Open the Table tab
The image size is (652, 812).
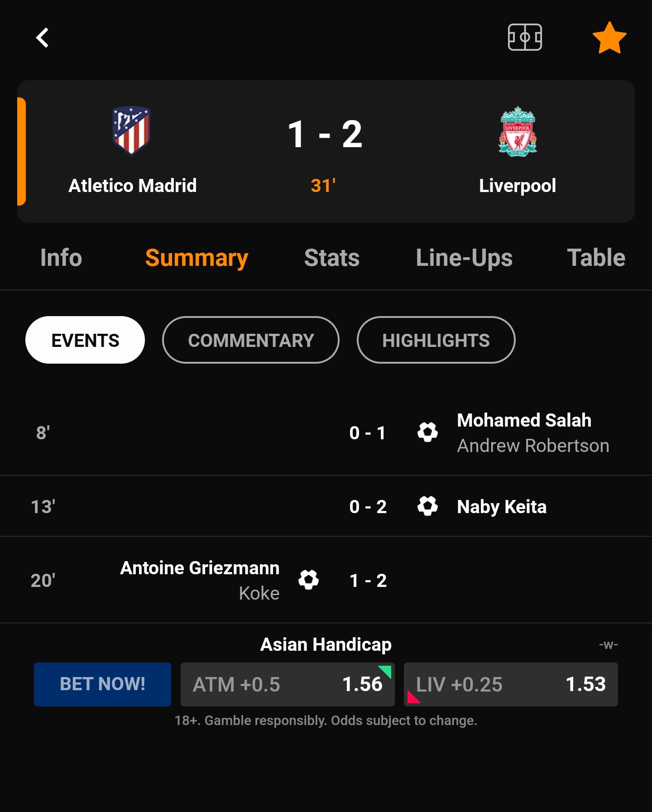point(596,258)
